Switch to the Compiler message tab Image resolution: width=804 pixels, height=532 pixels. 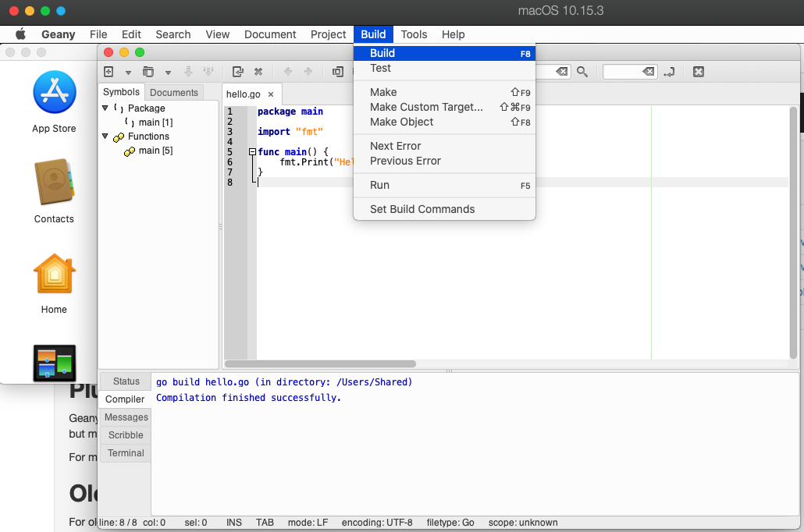tap(125, 399)
